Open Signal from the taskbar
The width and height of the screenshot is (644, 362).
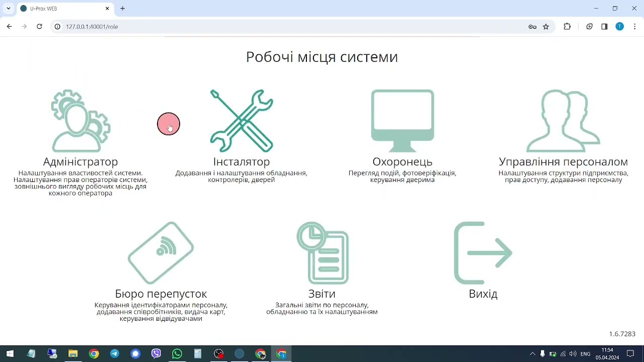coord(135,354)
